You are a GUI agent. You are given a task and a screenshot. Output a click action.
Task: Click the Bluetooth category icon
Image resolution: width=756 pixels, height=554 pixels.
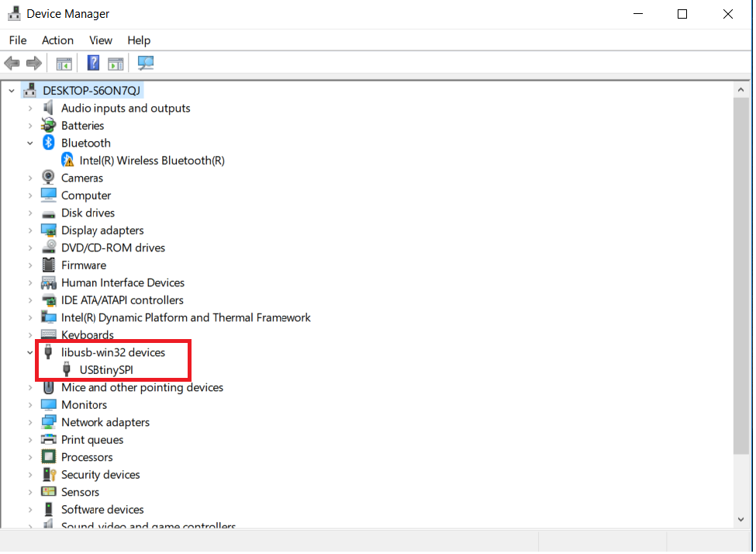tap(48, 142)
